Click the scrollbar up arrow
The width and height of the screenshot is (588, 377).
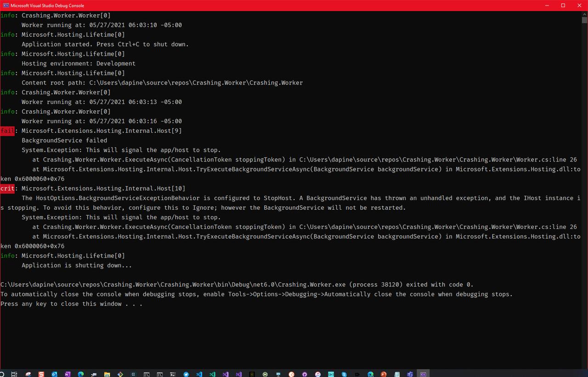pos(584,14)
